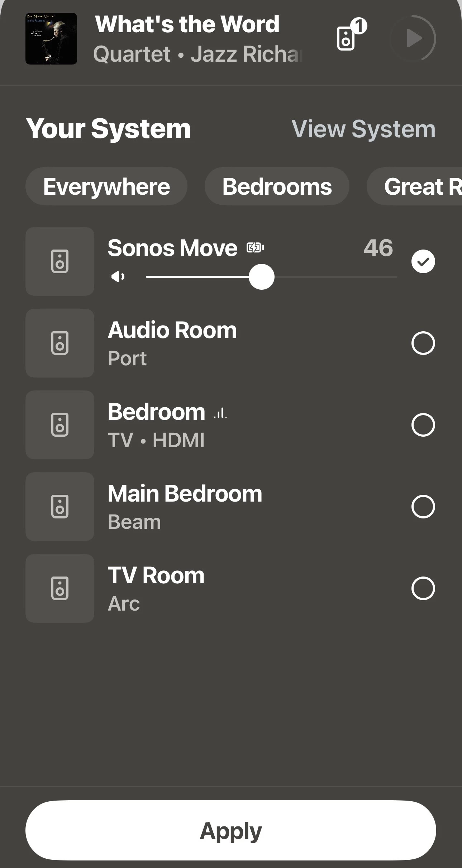This screenshot has width=462, height=868.
Task: Select the Bedroom radio circle
Action: tap(423, 425)
